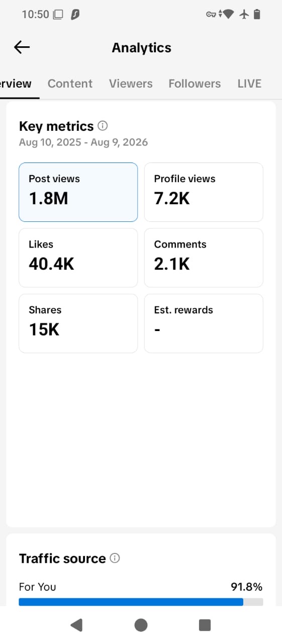The height and width of the screenshot is (644, 282).
Task: Tap Android back navigation triangle
Action: coord(76,625)
